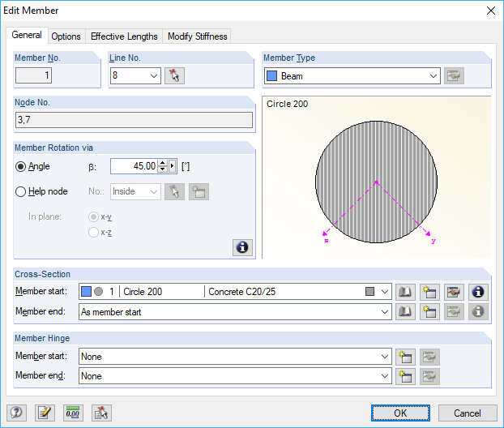Open units and decimal places icon
Viewport: 504px width, 428px height.
73,413
